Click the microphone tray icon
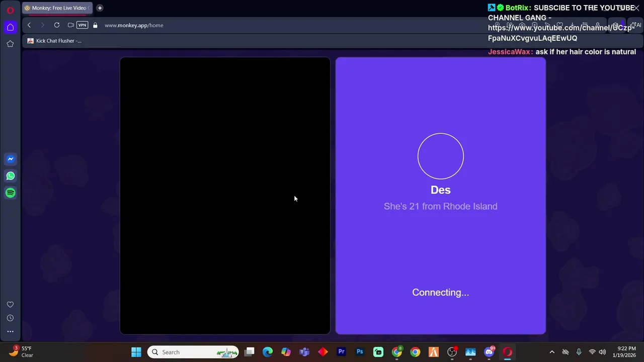 click(579, 352)
